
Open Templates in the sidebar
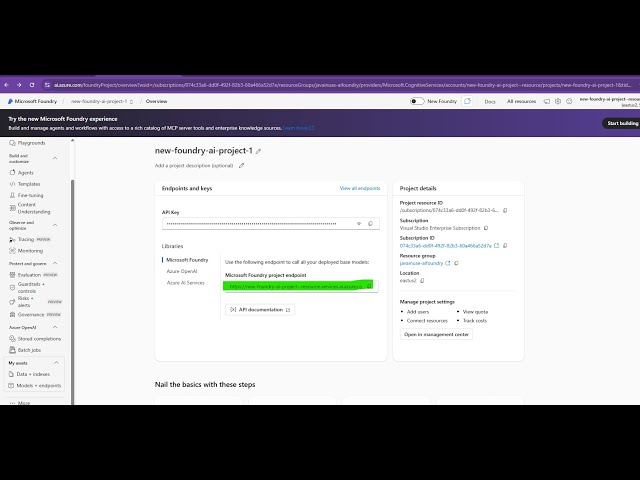coord(24,184)
